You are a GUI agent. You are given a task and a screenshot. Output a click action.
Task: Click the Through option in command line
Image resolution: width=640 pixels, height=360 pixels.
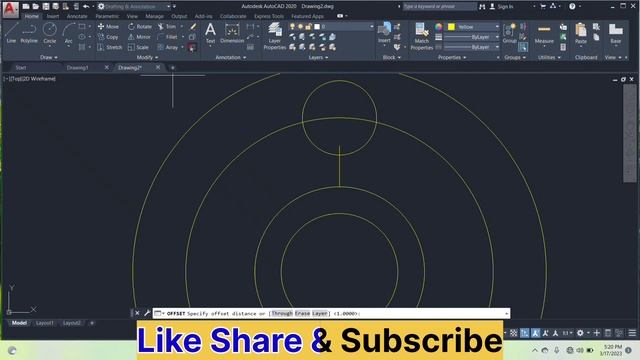pyautogui.click(x=282, y=313)
